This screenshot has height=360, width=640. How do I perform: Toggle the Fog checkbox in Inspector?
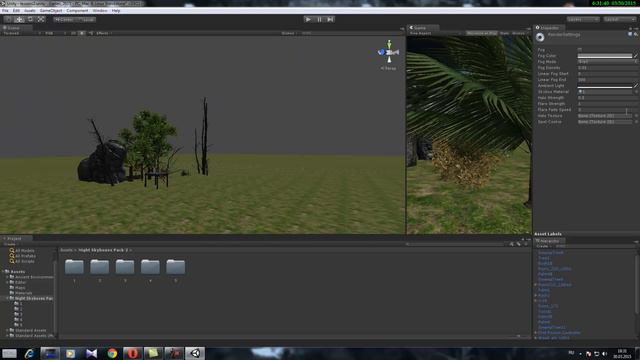(580, 50)
